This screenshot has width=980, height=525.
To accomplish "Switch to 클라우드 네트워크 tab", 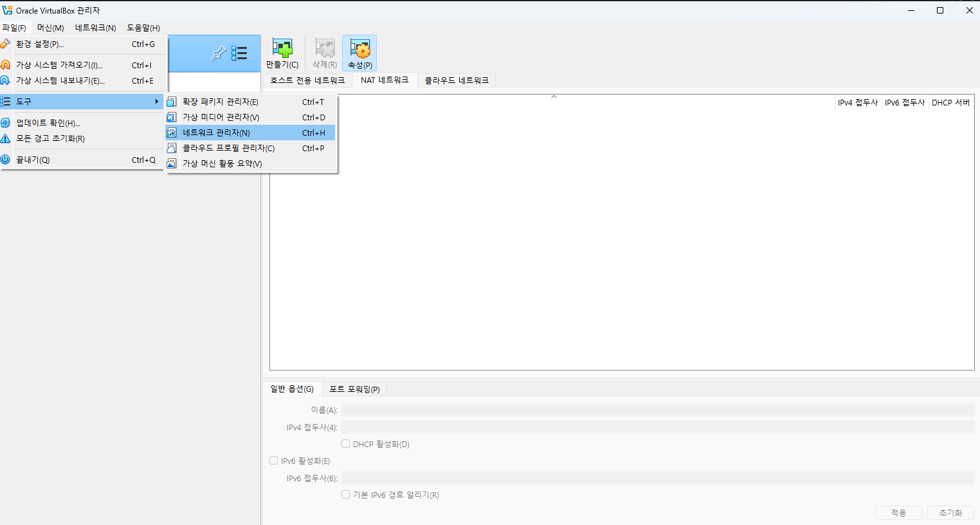I will tap(457, 80).
